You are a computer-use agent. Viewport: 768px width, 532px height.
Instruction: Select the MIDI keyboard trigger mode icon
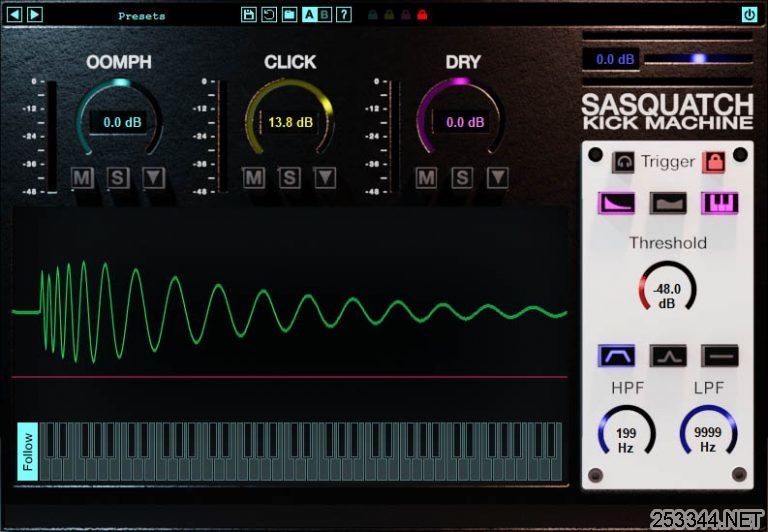tap(720, 203)
